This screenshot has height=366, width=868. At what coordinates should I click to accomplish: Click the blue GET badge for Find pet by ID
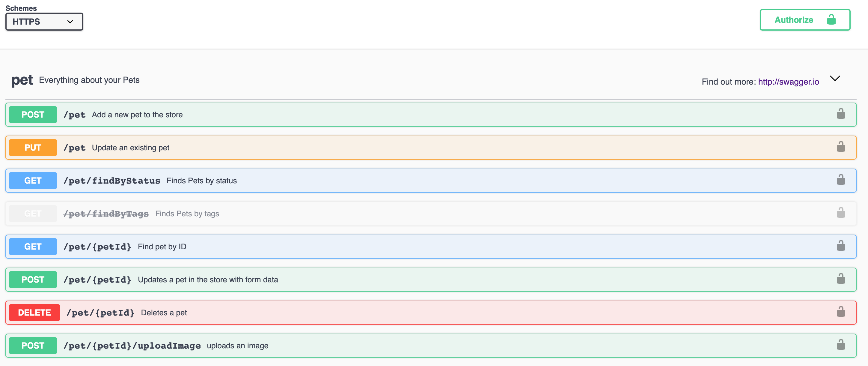coord(33,247)
